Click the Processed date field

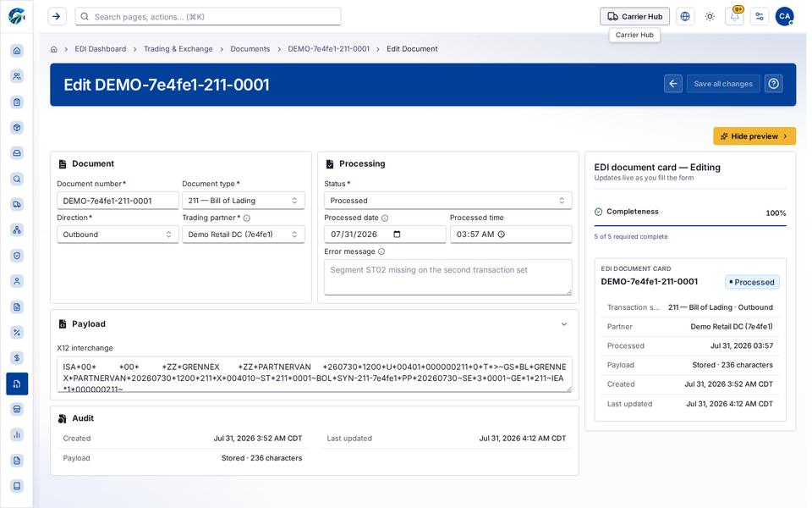(385, 235)
